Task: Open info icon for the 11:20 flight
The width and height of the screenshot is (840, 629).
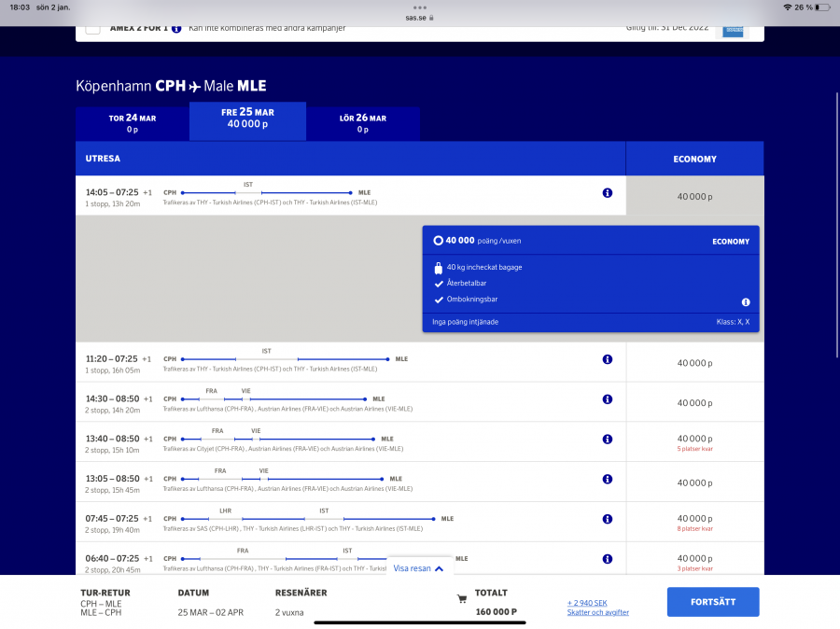Action: coord(607,359)
